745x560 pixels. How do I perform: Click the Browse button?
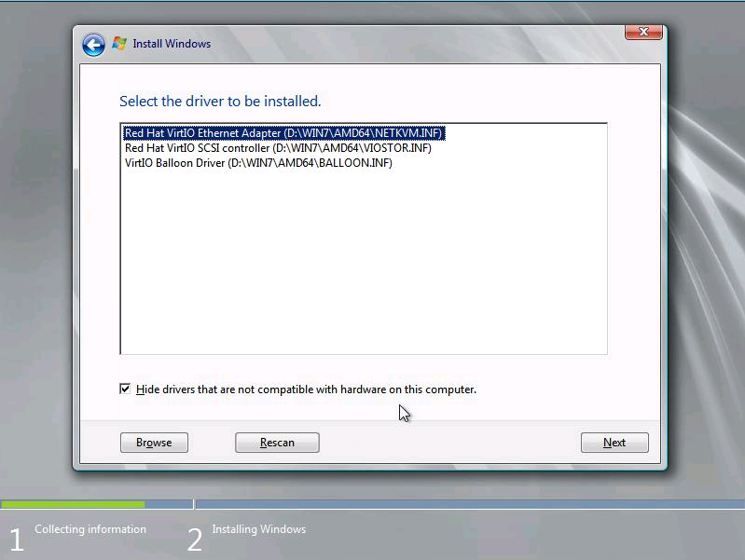(154, 443)
